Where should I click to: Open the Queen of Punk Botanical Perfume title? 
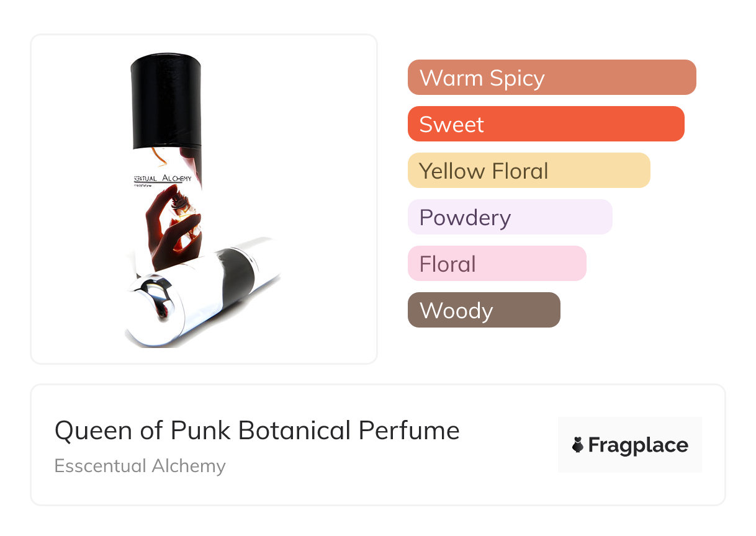(257, 431)
